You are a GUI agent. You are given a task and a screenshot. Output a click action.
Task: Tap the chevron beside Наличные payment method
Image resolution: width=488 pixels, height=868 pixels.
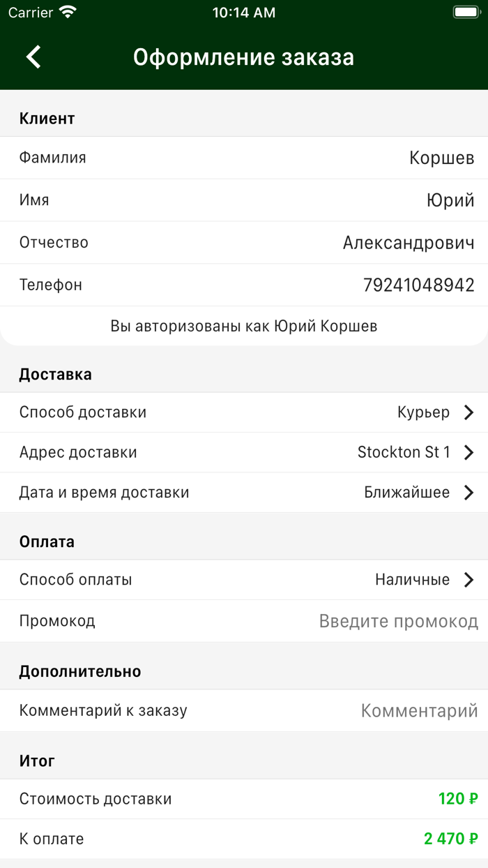coord(469,579)
